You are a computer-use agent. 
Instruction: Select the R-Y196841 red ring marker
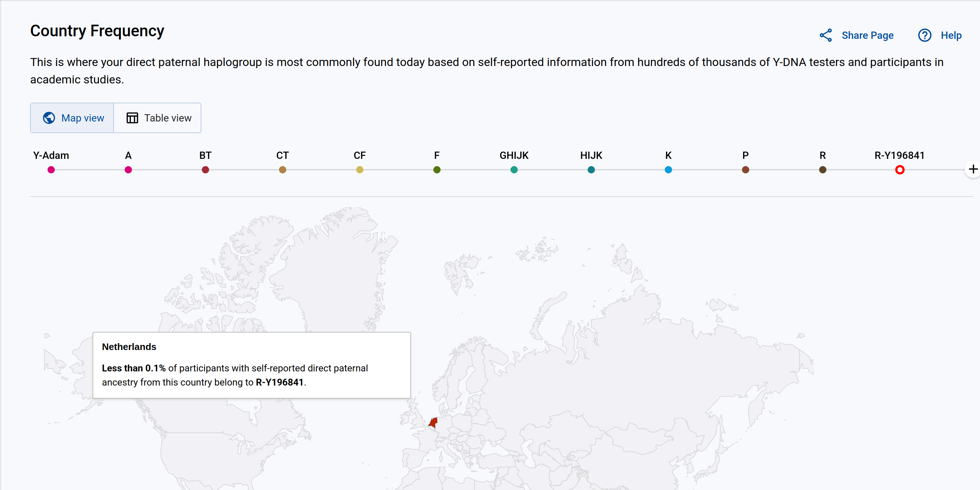pyautogui.click(x=899, y=170)
